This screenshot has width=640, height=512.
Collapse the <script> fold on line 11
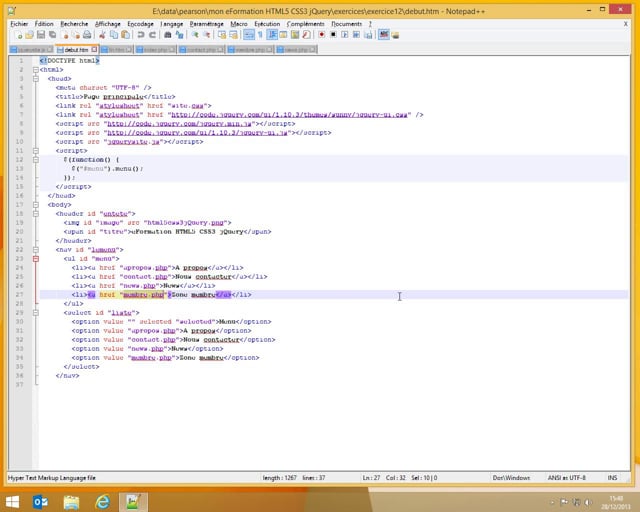pyautogui.click(x=36, y=151)
